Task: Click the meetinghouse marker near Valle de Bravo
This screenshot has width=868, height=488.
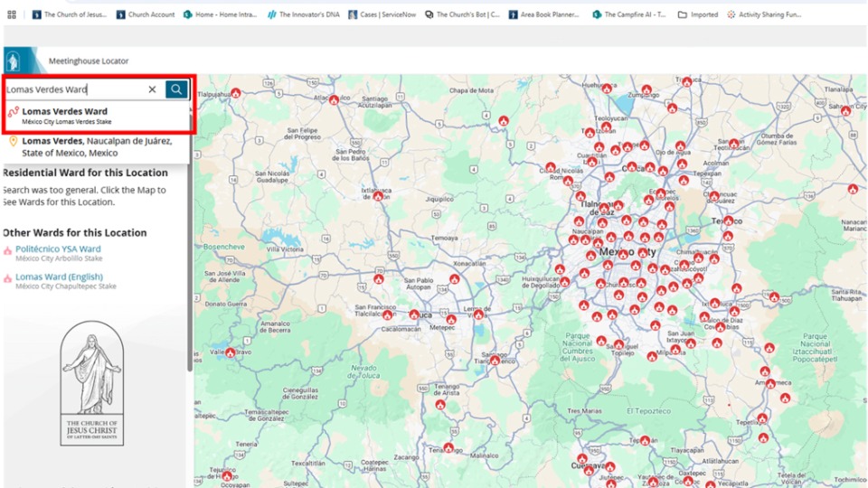Action: 231,352
